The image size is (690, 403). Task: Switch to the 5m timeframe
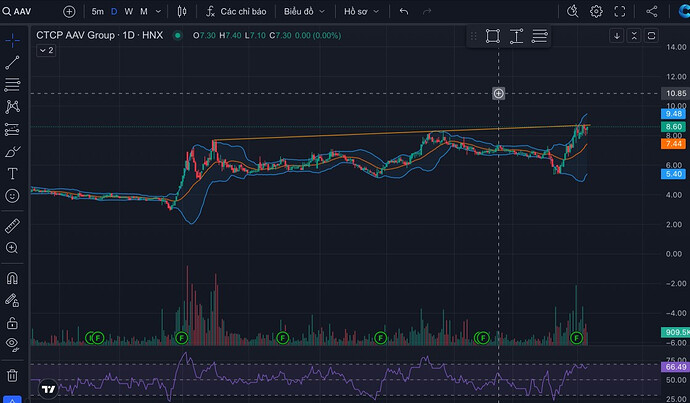(x=96, y=12)
